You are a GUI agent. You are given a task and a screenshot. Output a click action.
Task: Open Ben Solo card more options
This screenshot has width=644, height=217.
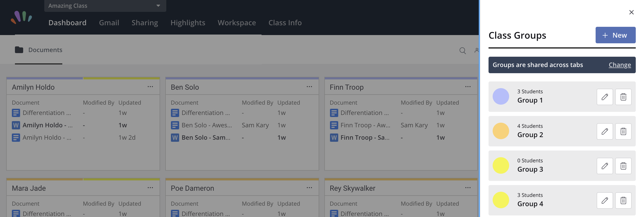tap(309, 87)
